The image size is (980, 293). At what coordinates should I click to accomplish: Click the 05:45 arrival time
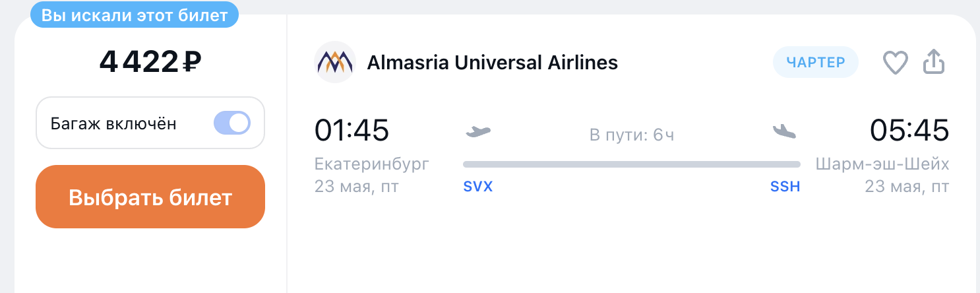coord(909,130)
